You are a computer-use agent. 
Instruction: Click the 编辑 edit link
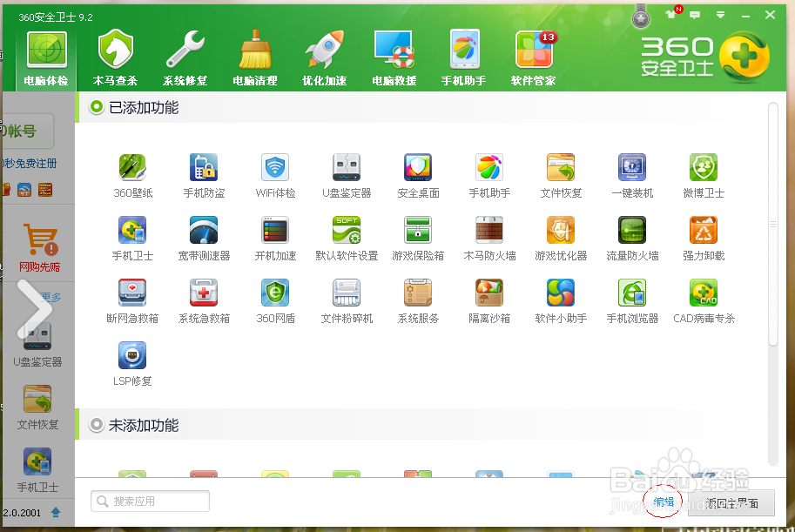[x=663, y=502]
